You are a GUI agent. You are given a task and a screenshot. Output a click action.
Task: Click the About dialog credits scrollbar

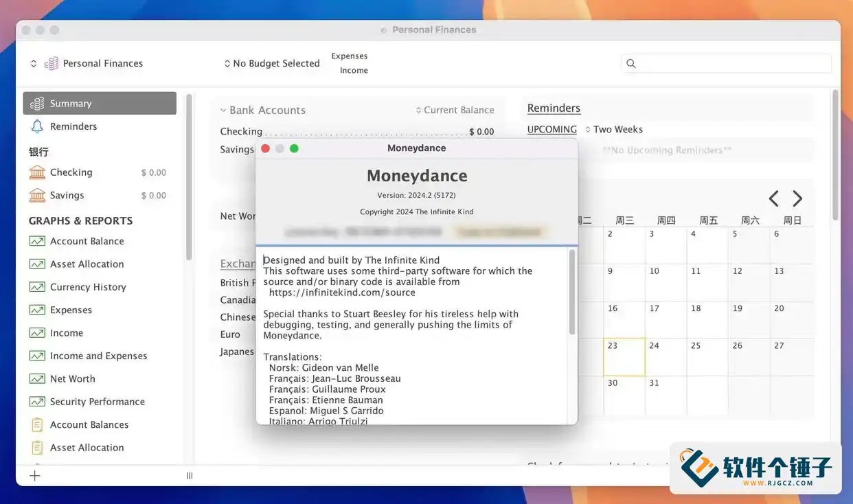(572, 292)
